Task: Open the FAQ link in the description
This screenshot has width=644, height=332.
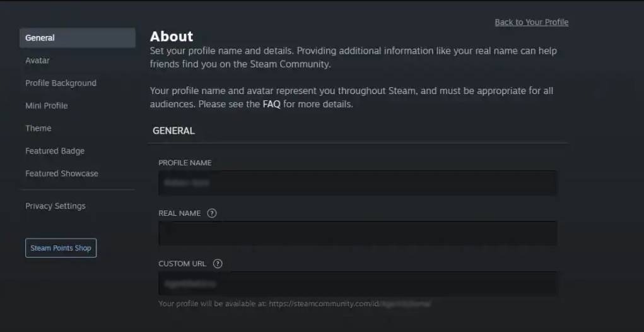Action: pyautogui.click(x=271, y=104)
